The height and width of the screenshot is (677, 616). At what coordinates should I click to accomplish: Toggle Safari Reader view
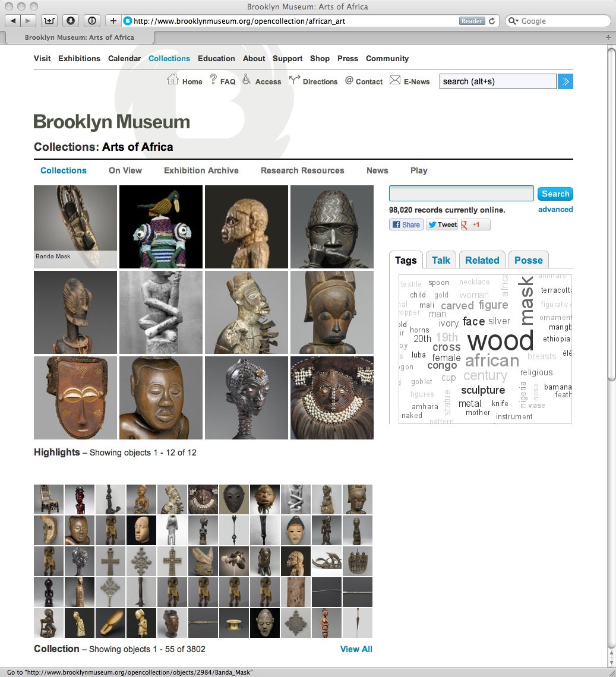[472, 21]
